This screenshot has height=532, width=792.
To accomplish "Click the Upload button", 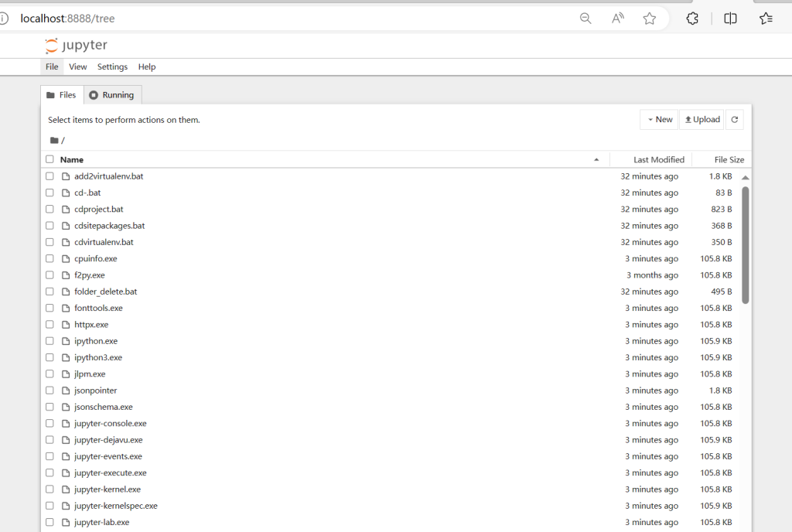I will 702,120.
